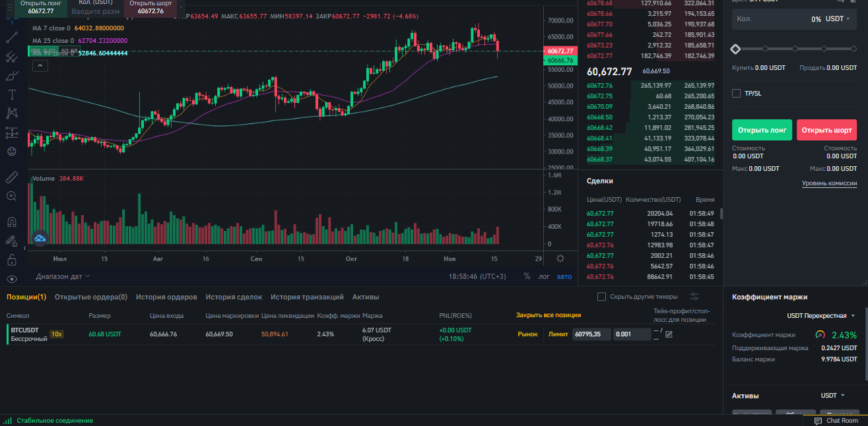This screenshot has height=426, width=868.
Task: Click the quantity percentage slider handle
Action: [x=735, y=49]
